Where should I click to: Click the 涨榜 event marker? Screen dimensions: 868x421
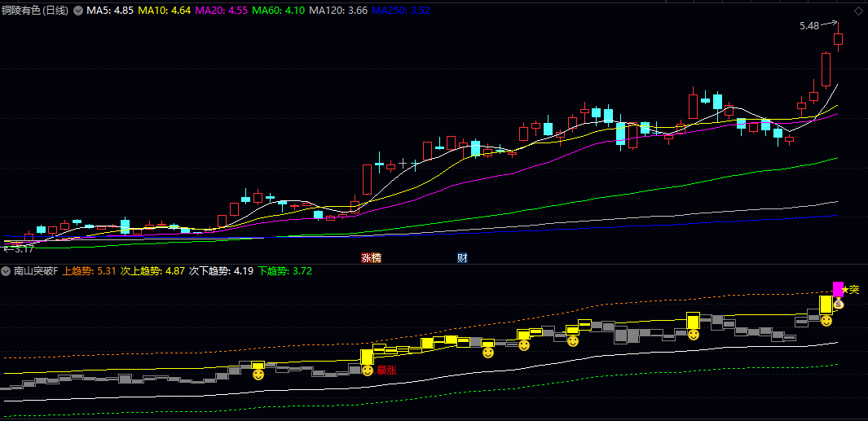coord(372,258)
